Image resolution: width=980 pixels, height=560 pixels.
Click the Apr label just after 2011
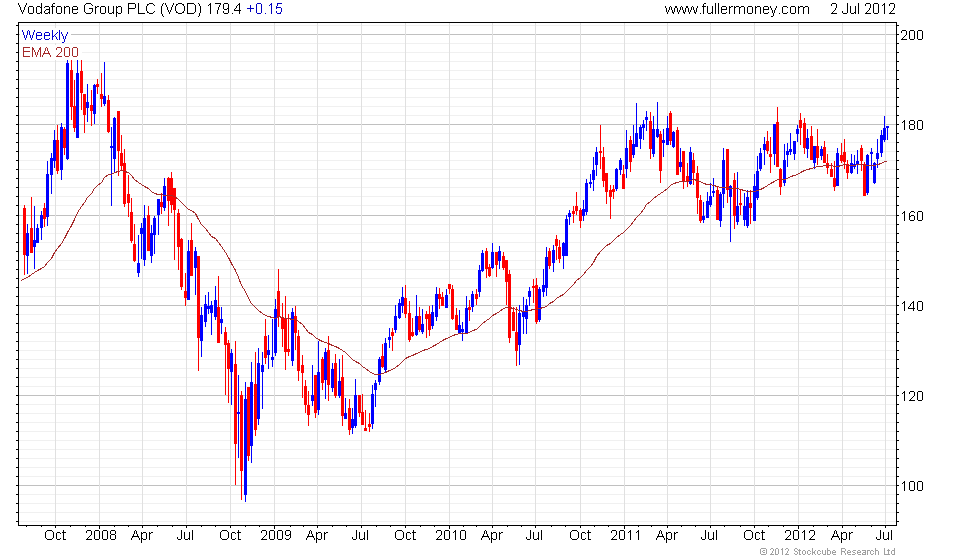click(667, 535)
